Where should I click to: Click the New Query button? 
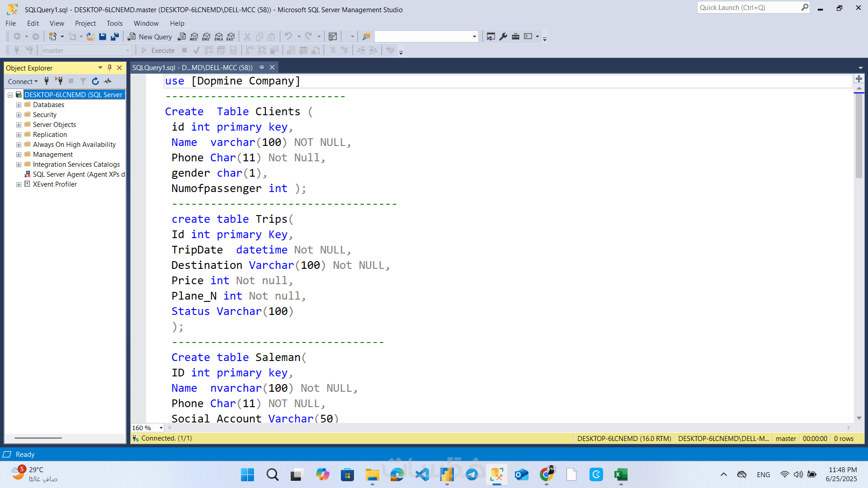(150, 37)
